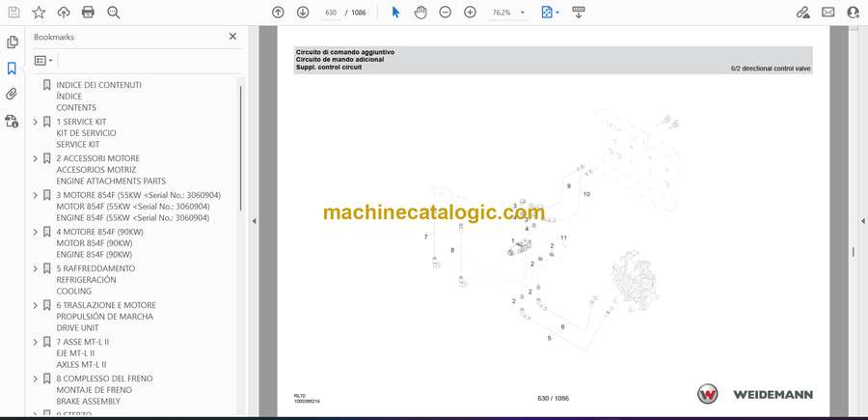Image resolution: width=868 pixels, height=420 pixels.
Task: Open bookmarks options menu
Action: click(x=43, y=61)
